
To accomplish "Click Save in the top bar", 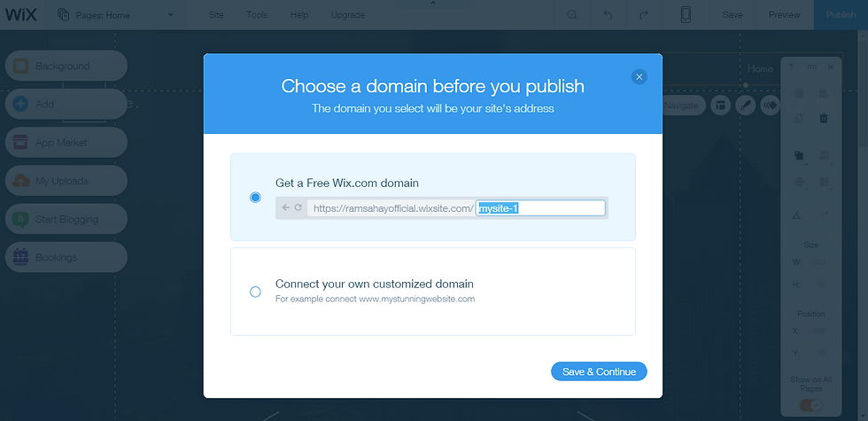I will tap(732, 15).
